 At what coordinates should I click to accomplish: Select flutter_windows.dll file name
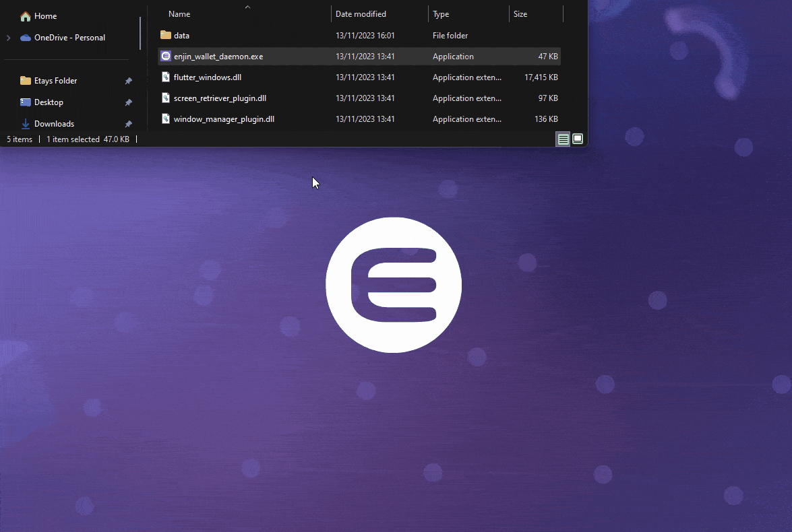tap(208, 77)
